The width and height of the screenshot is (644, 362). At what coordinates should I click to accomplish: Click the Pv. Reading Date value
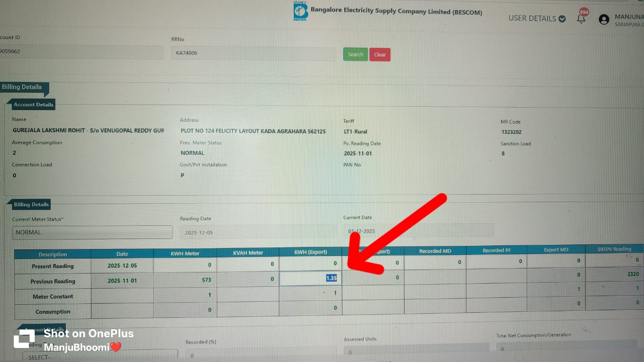(x=358, y=153)
